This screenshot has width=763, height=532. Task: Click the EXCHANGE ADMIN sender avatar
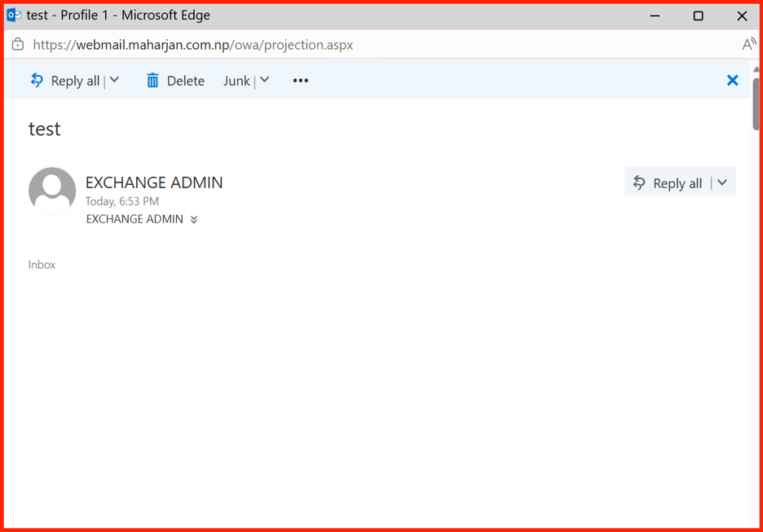tap(52, 191)
